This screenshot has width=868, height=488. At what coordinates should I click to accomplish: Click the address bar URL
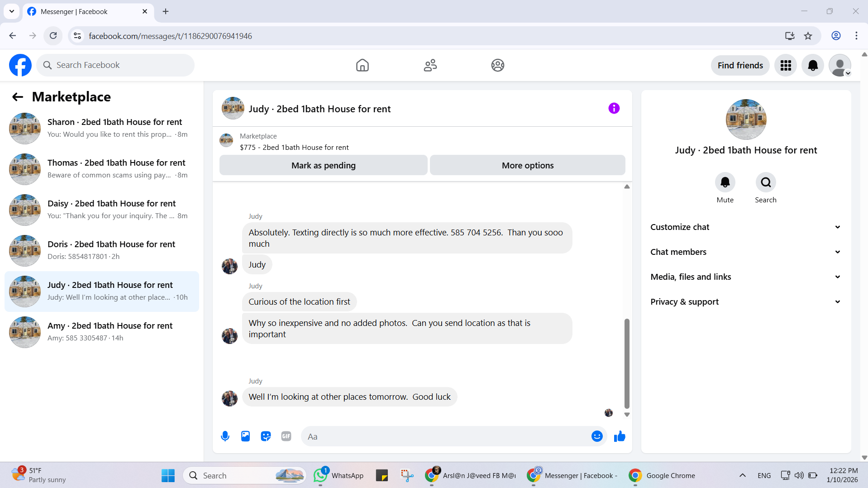click(x=170, y=36)
